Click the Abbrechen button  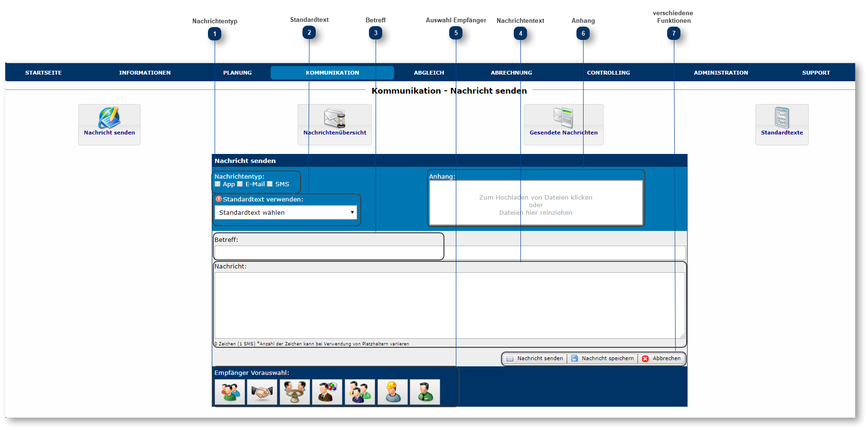coord(661,359)
